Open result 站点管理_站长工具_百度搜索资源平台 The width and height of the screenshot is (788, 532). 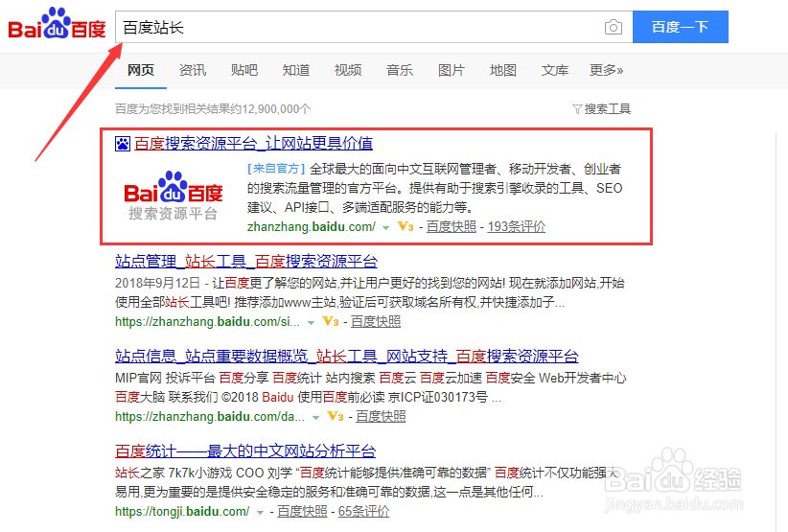pyautogui.click(x=246, y=262)
